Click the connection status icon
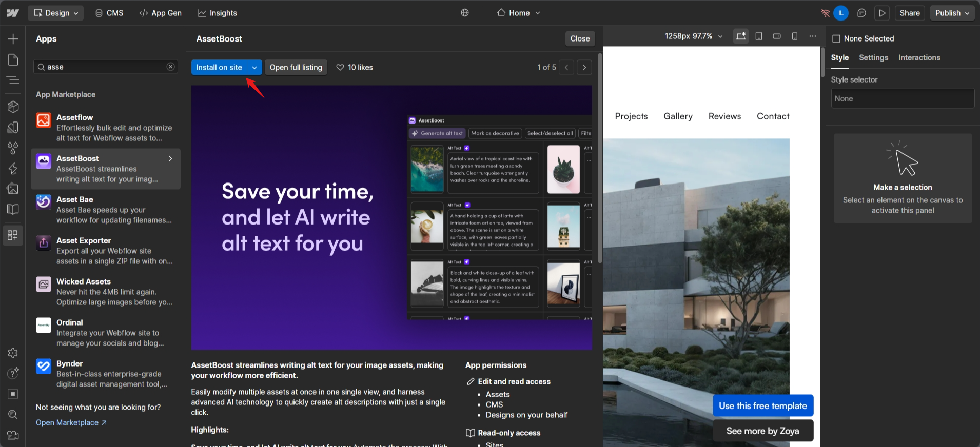This screenshot has width=980, height=447. tap(825, 13)
